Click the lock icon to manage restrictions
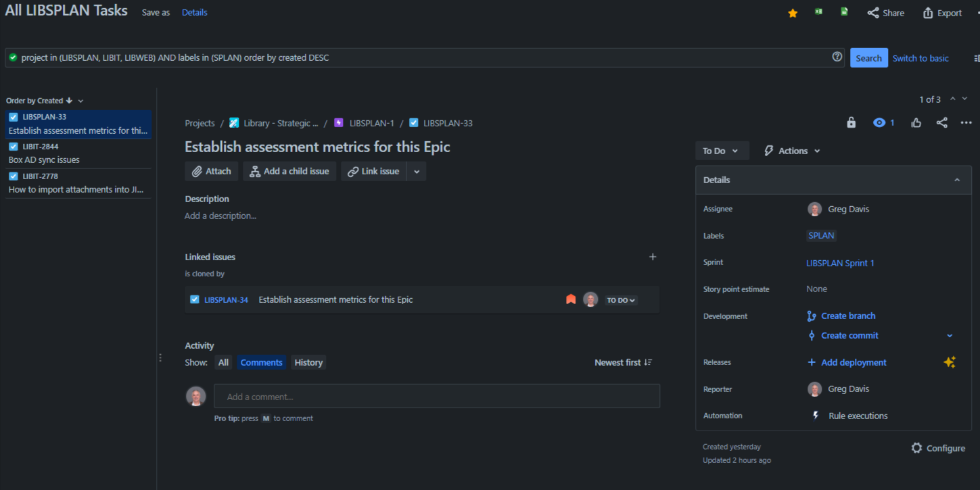 [851, 122]
